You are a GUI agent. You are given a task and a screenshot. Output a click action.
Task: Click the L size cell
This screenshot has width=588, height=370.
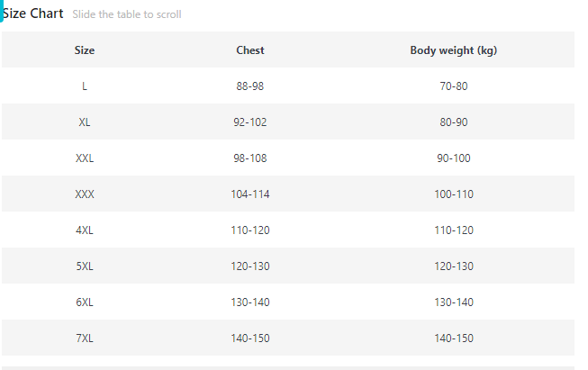click(x=85, y=86)
